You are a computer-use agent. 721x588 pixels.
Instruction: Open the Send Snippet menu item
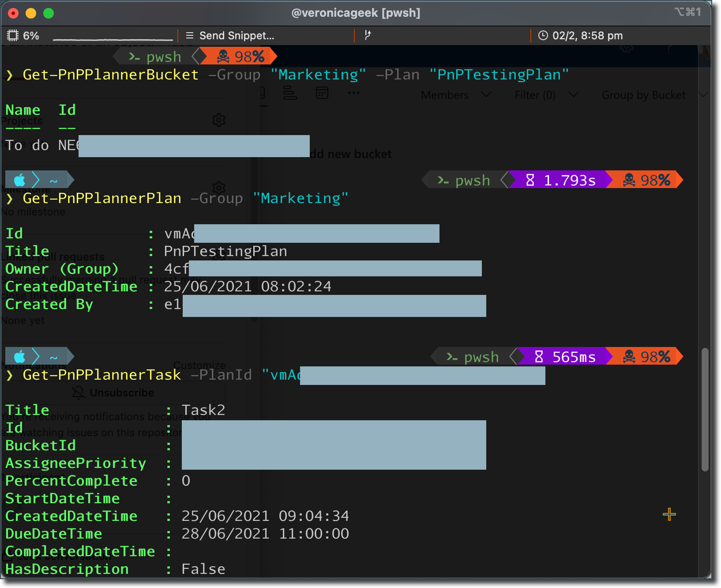click(229, 35)
